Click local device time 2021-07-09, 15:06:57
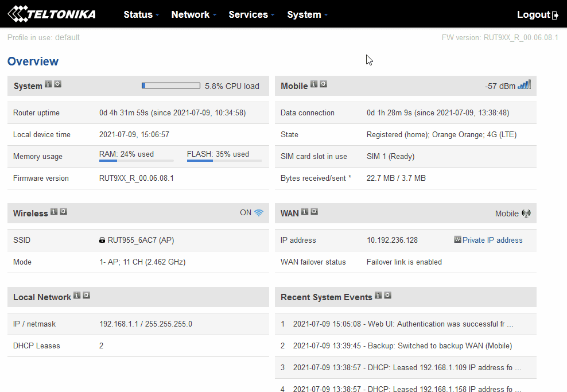The image size is (567, 392). coord(134,134)
